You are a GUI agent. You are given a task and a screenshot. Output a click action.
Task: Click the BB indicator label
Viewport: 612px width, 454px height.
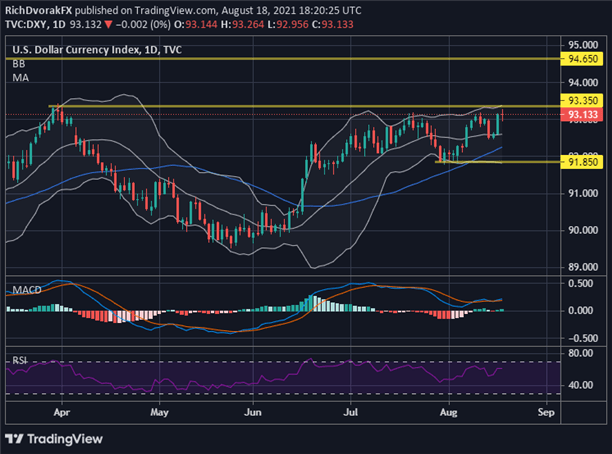19,64
